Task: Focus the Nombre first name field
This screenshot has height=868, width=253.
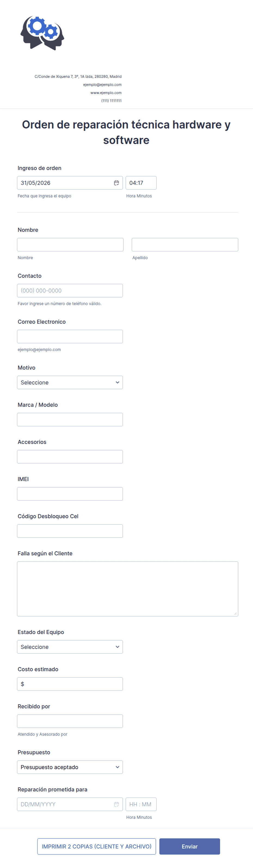Action: tap(70, 245)
